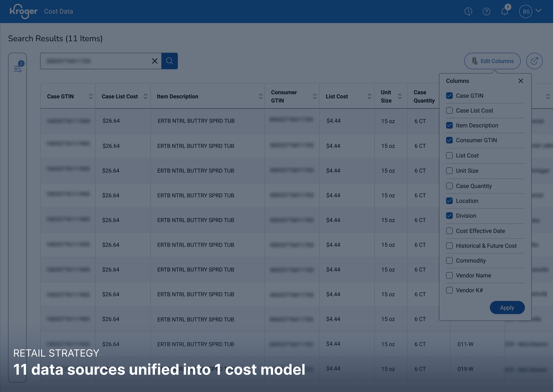Sort the Item Description column
This screenshot has width=554, height=392.
[x=261, y=96]
